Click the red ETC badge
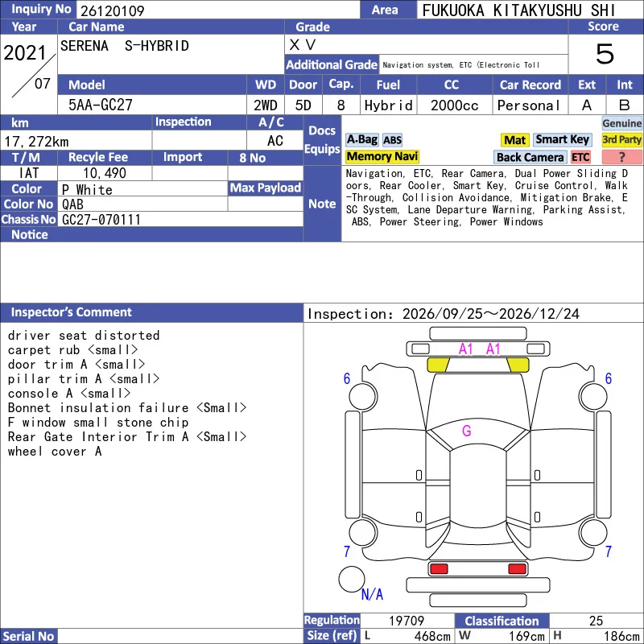Screen dimensions: 644x644 (580, 157)
